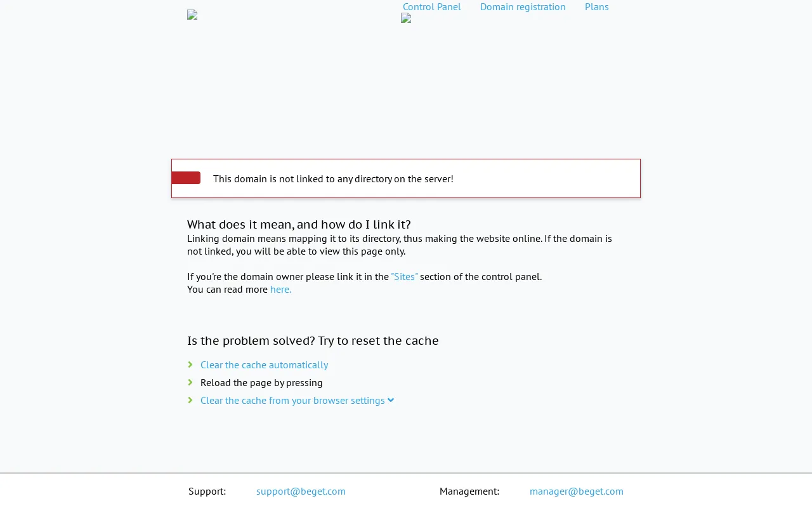Click the green arrow beside browser settings item
This screenshot has width=812, height=508.
pyautogui.click(x=190, y=400)
